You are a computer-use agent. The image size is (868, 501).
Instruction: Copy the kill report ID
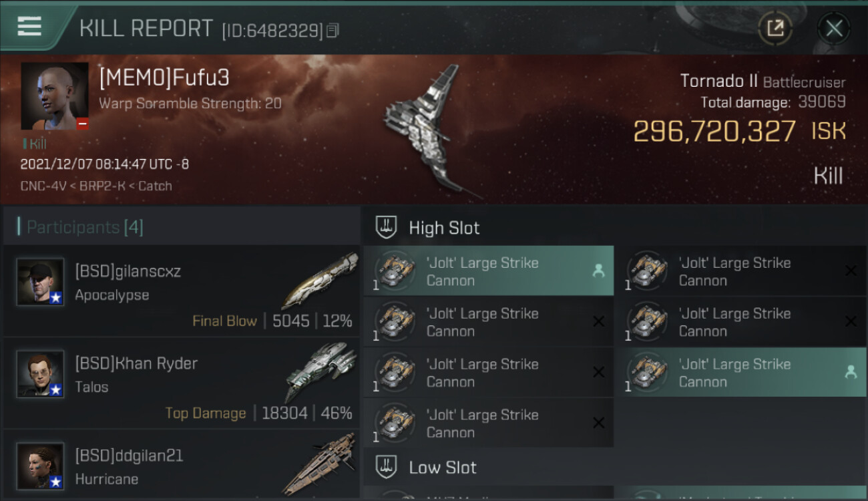click(333, 31)
